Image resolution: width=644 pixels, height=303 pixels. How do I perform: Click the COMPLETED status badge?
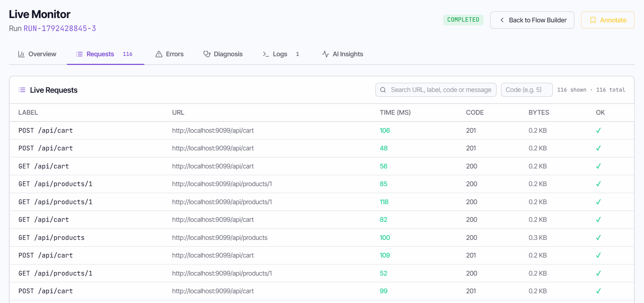(x=463, y=20)
